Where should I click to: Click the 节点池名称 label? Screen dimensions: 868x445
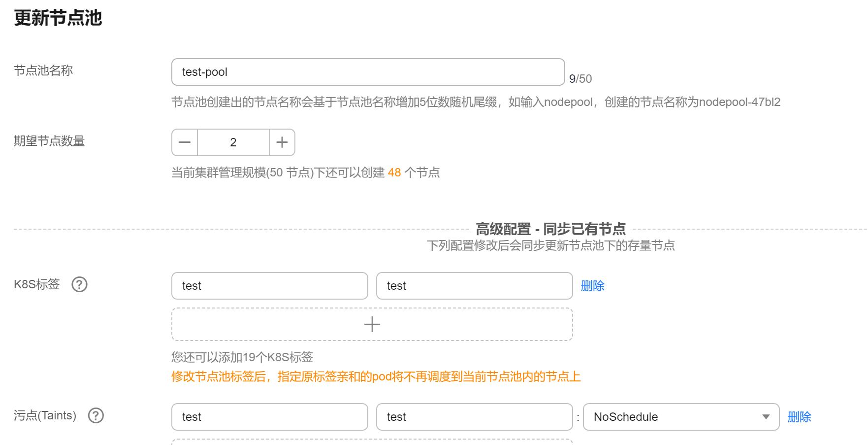[43, 70]
